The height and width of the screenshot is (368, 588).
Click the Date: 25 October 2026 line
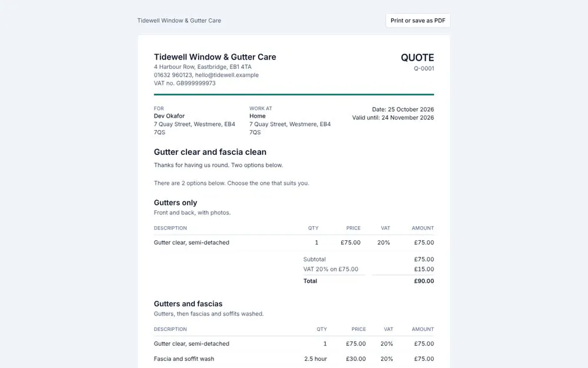coord(403,110)
